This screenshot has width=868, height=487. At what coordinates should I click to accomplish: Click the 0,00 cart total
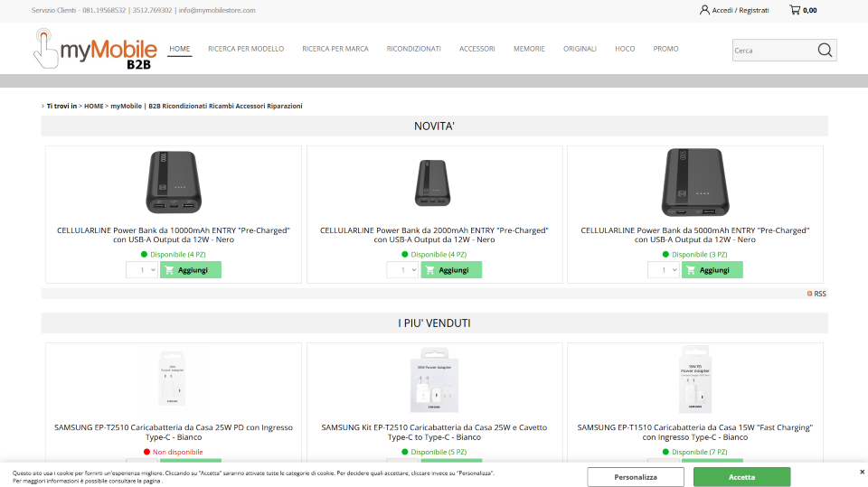click(810, 10)
